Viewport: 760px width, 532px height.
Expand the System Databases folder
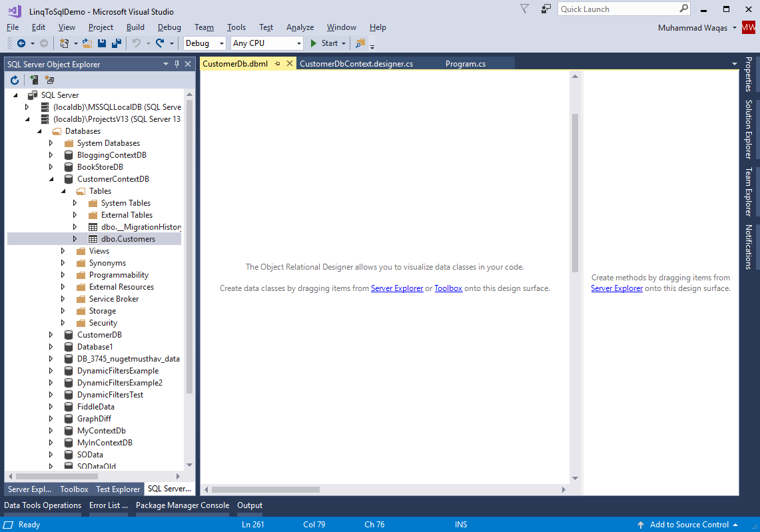pos(51,143)
